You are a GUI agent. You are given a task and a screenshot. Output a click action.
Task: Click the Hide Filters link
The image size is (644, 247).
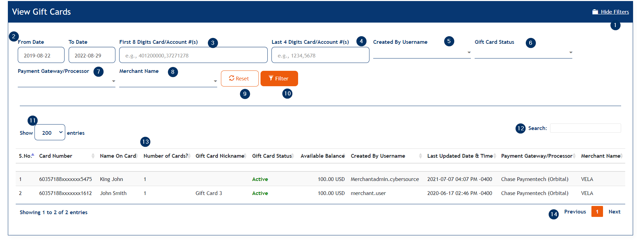tap(614, 12)
